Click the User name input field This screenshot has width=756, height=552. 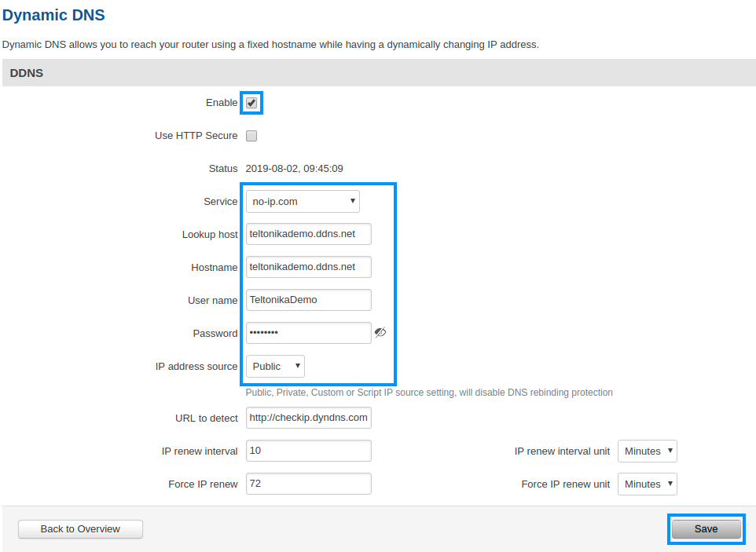click(x=308, y=300)
